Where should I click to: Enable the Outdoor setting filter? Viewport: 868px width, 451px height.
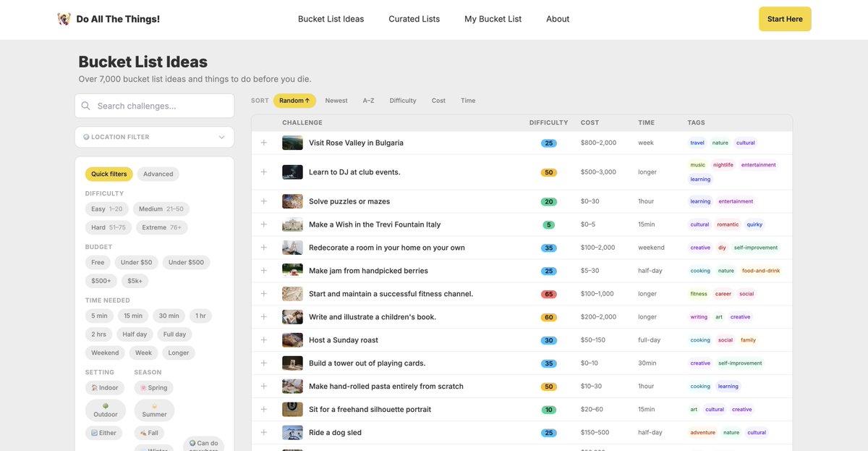(x=106, y=410)
